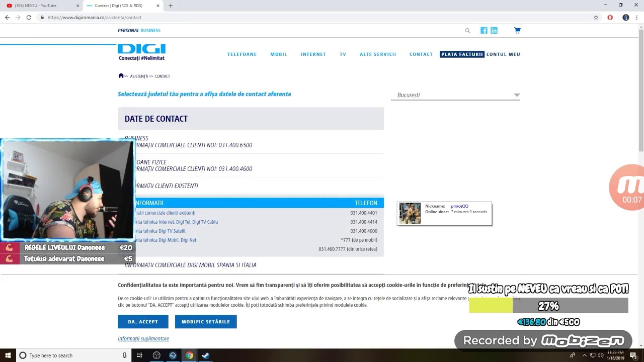Viewport: 644px width, 362px height.
Task: Reload the page with the refresh icon
Action: tap(29, 18)
